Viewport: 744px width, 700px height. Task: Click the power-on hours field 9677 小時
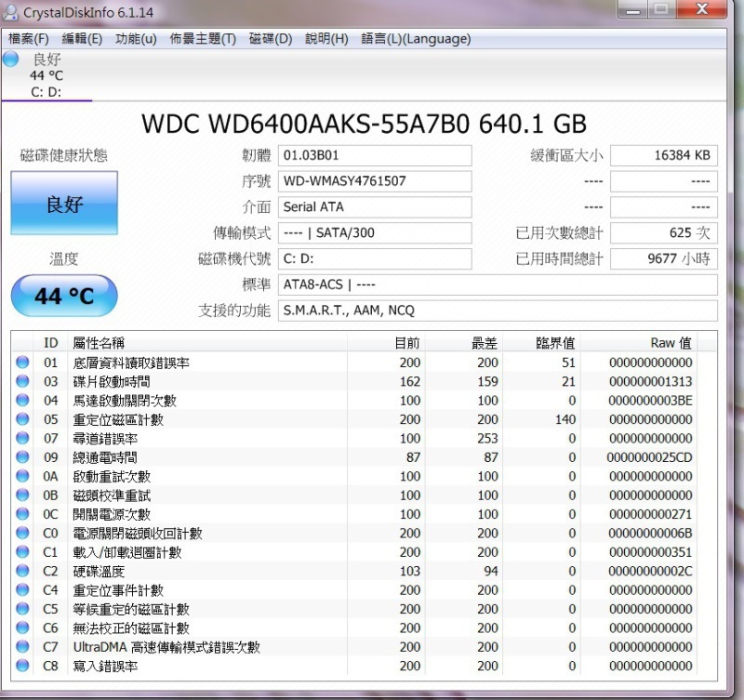point(664,259)
